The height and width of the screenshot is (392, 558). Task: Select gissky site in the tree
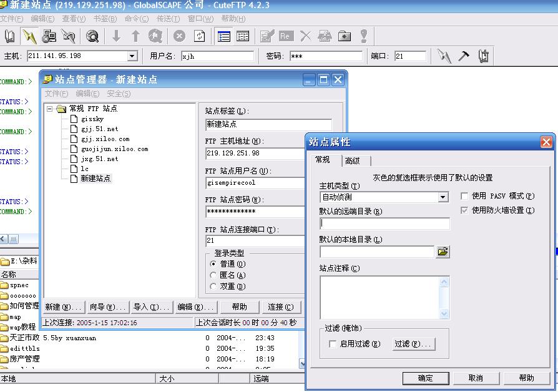tap(92, 119)
